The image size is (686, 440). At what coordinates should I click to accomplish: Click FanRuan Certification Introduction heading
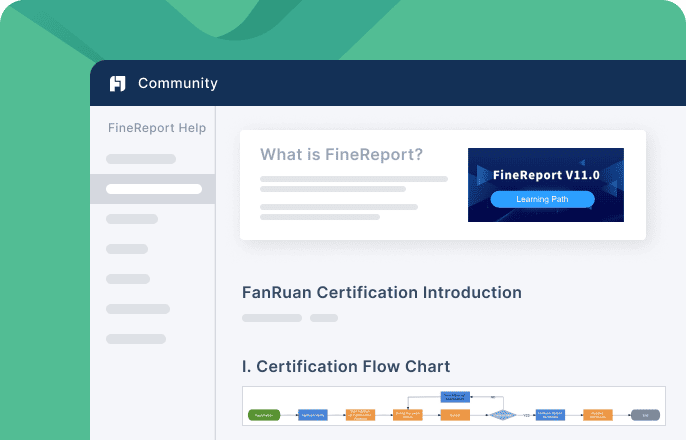382,293
